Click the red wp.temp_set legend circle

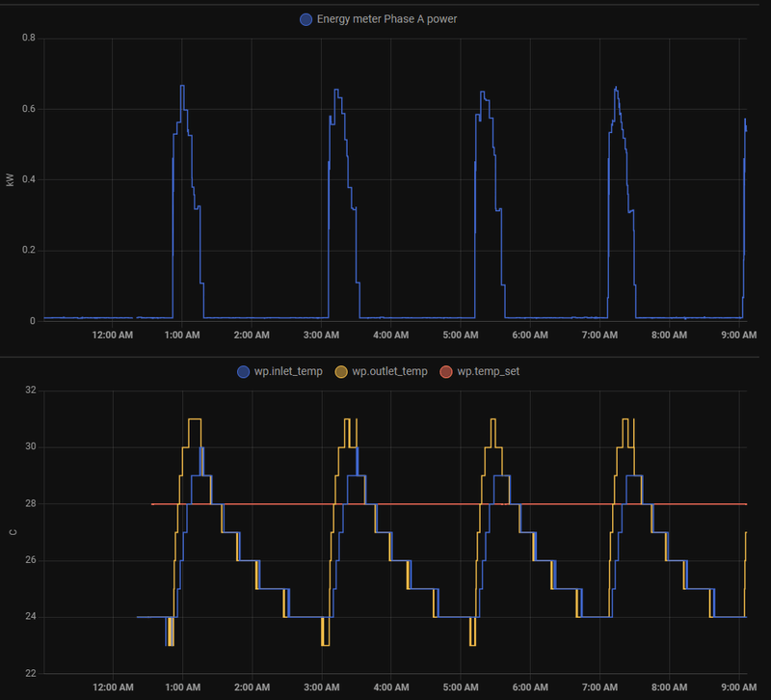click(x=446, y=372)
